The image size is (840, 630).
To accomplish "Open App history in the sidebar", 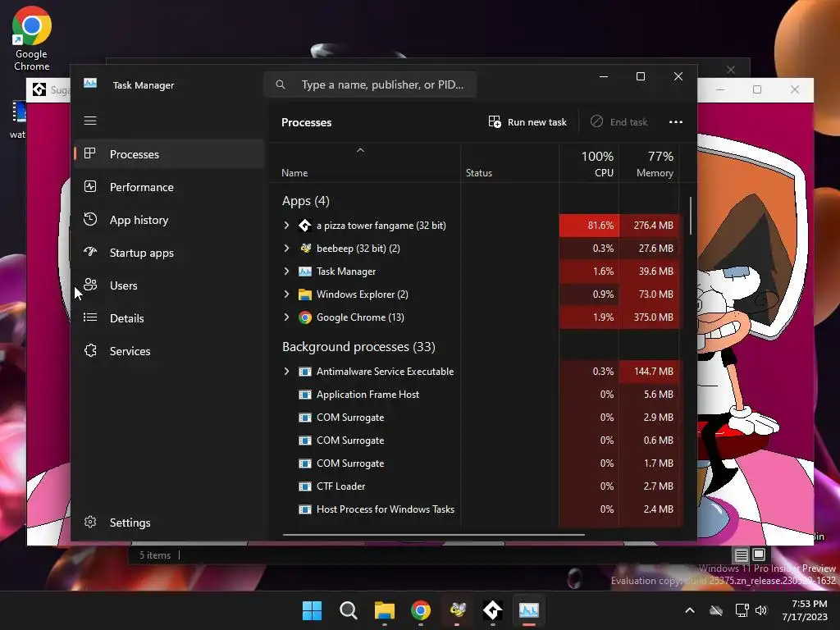I will (x=169, y=220).
